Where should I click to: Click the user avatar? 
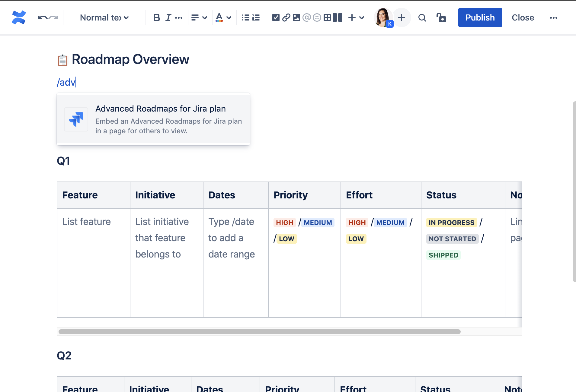pos(383,17)
